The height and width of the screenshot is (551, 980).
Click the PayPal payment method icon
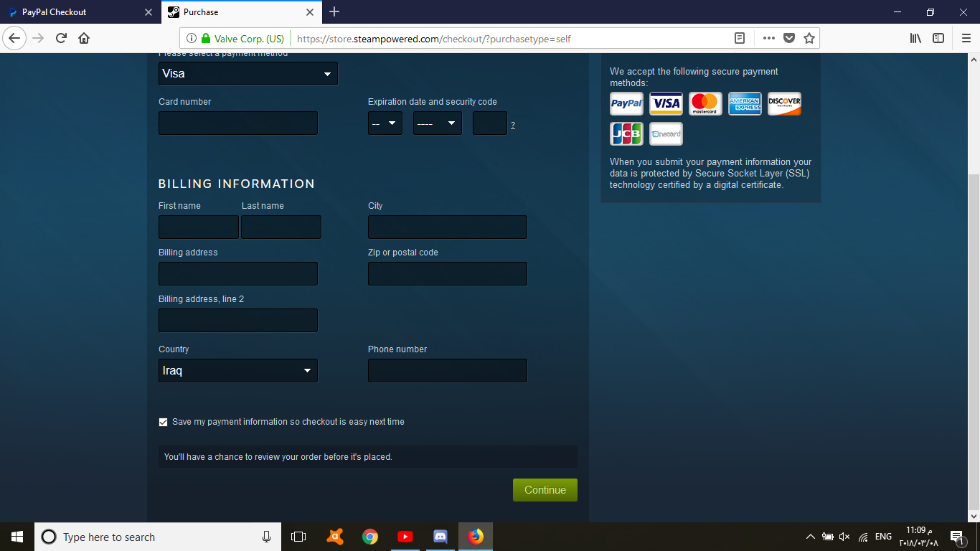pos(626,103)
